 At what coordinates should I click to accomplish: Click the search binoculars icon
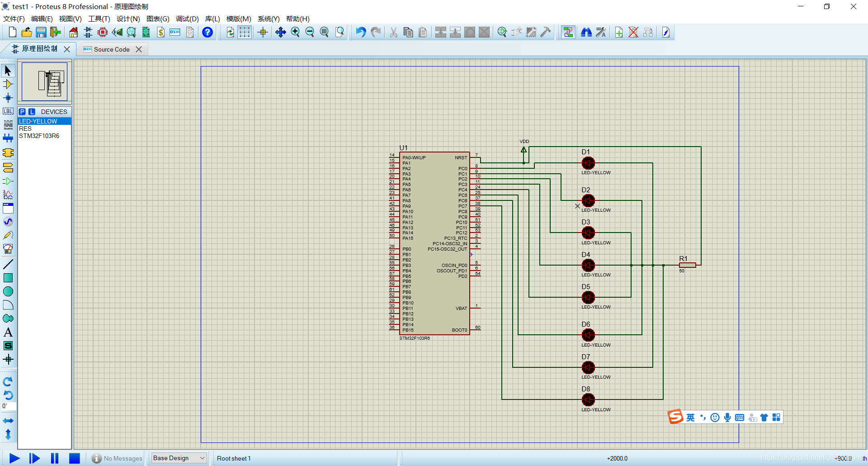click(586, 32)
